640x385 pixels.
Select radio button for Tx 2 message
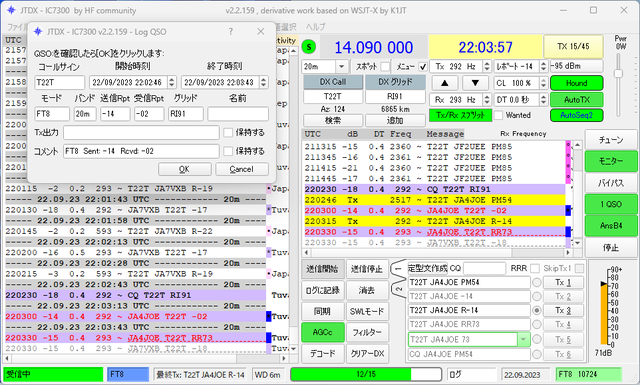pos(537,296)
